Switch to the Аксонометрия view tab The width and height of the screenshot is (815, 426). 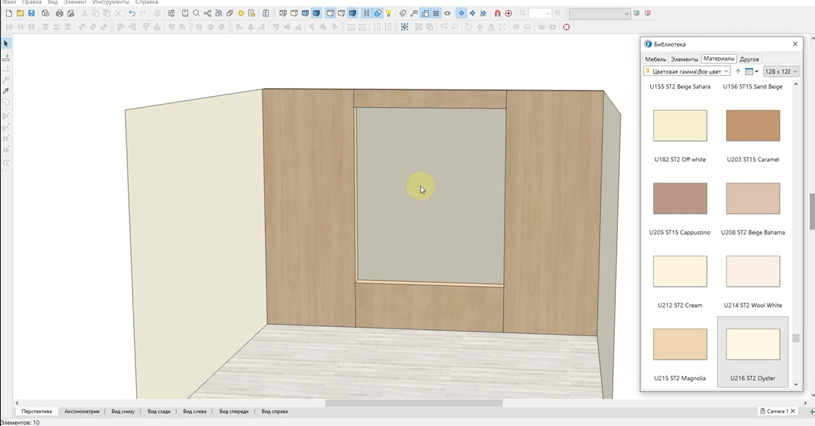tap(82, 411)
